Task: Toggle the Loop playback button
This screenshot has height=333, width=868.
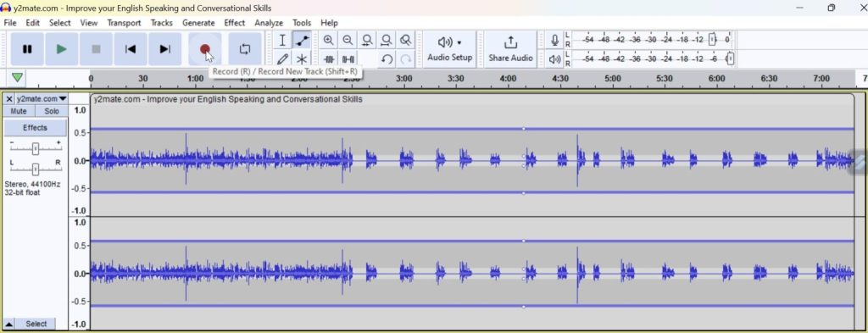Action: pyautogui.click(x=245, y=48)
